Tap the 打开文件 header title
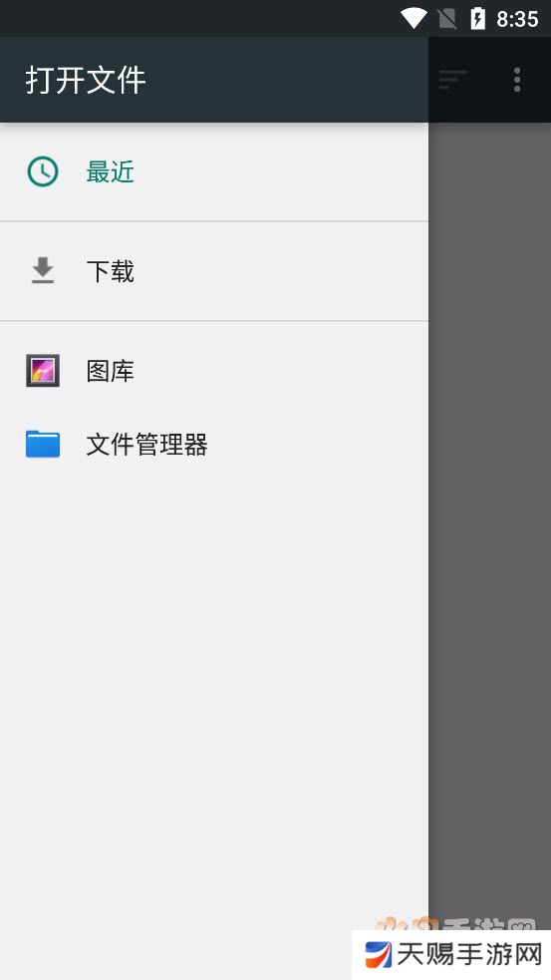Image resolution: width=551 pixels, height=980 pixels. (x=86, y=80)
